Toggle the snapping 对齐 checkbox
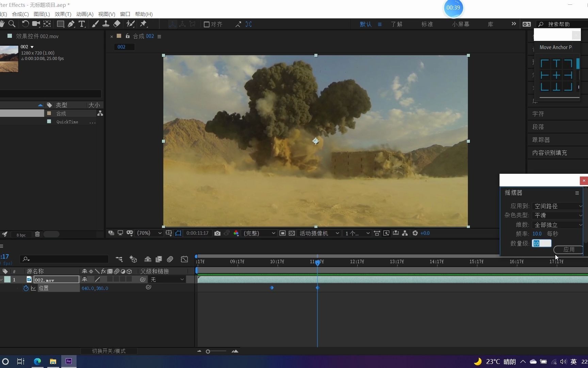 click(x=207, y=24)
